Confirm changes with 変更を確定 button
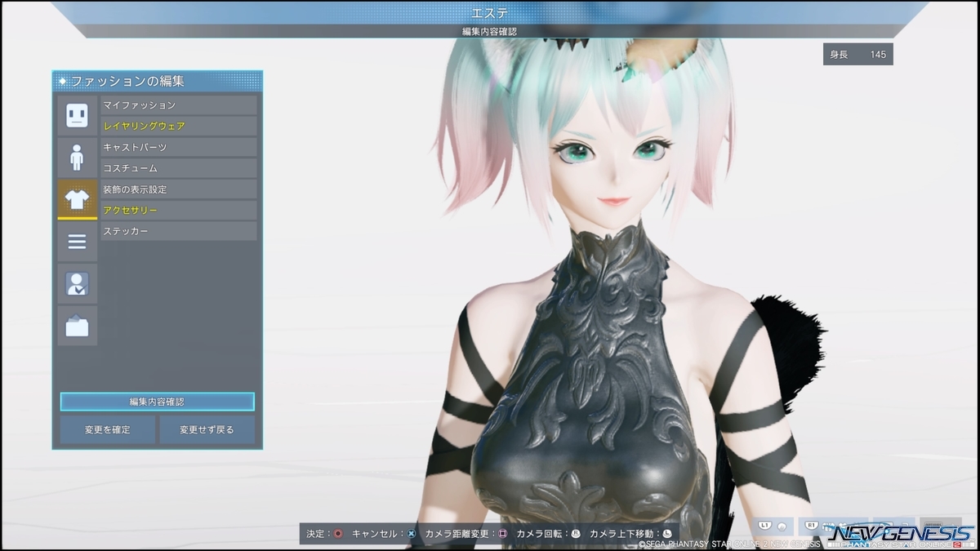 tap(108, 429)
